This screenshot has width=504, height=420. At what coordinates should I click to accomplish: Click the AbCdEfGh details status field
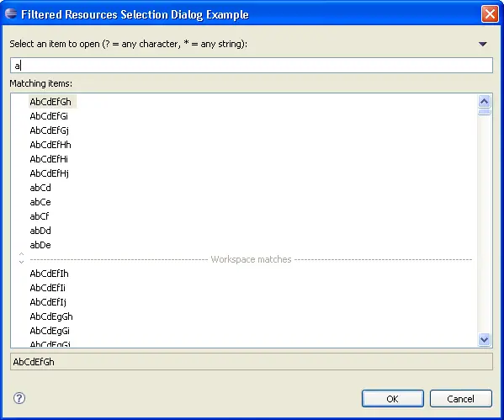point(252,362)
